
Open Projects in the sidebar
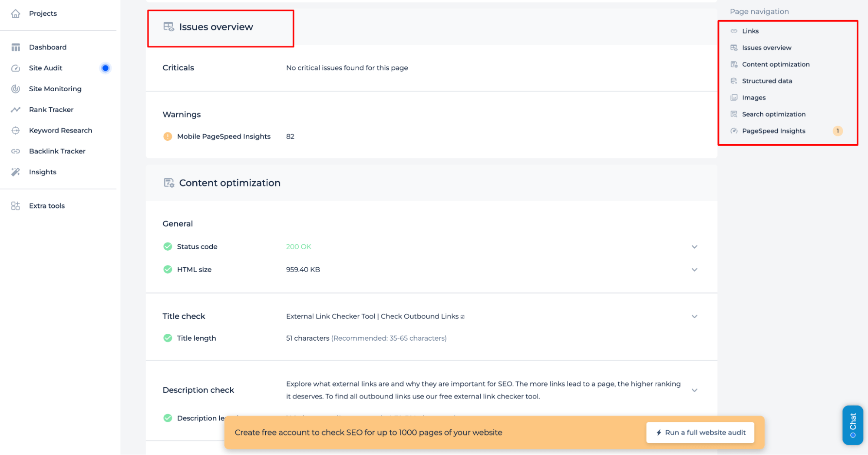pyautogui.click(x=43, y=13)
